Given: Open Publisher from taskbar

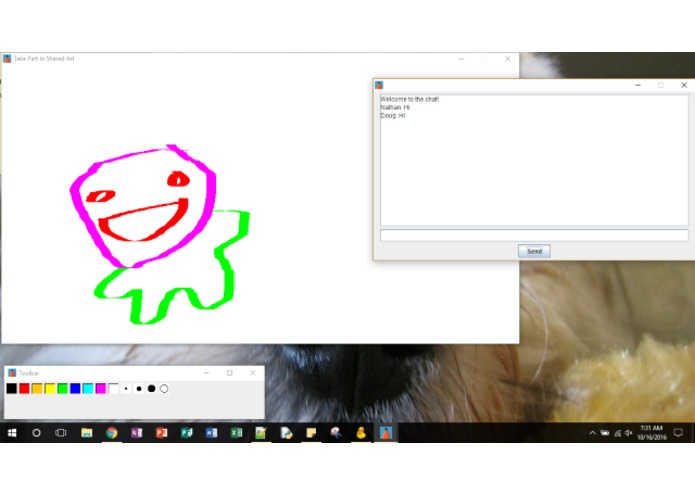Looking at the screenshot, I should click(x=187, y=433).
